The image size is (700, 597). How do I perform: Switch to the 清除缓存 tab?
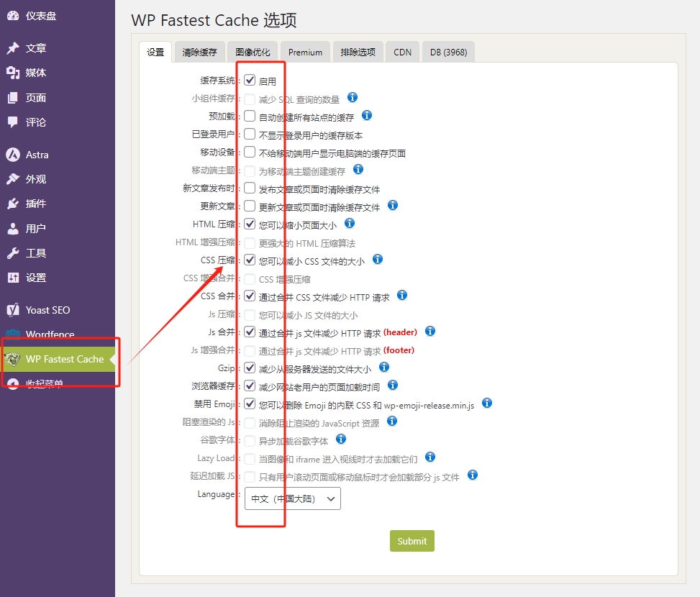pyautogui.click(x=199, y=53)
